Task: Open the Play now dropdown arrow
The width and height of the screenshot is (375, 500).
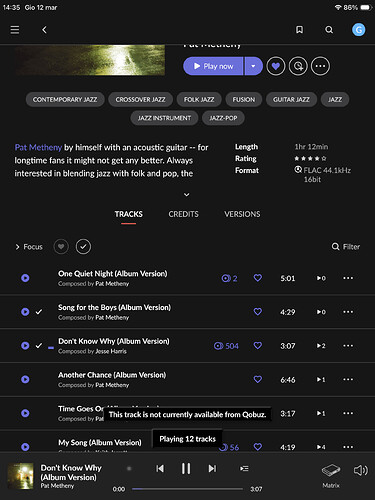Action: click(x=254, y=66)
